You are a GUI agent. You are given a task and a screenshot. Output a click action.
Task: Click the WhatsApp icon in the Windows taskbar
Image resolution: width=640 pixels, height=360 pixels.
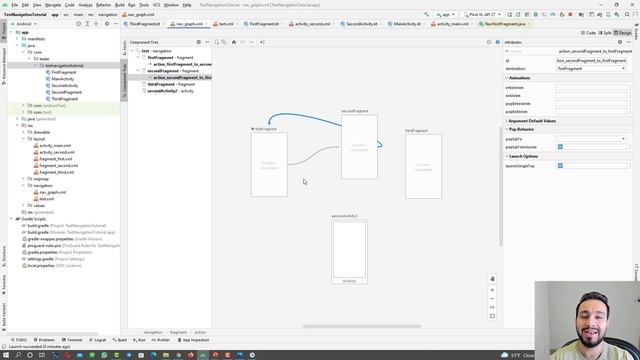click(104, 355)
